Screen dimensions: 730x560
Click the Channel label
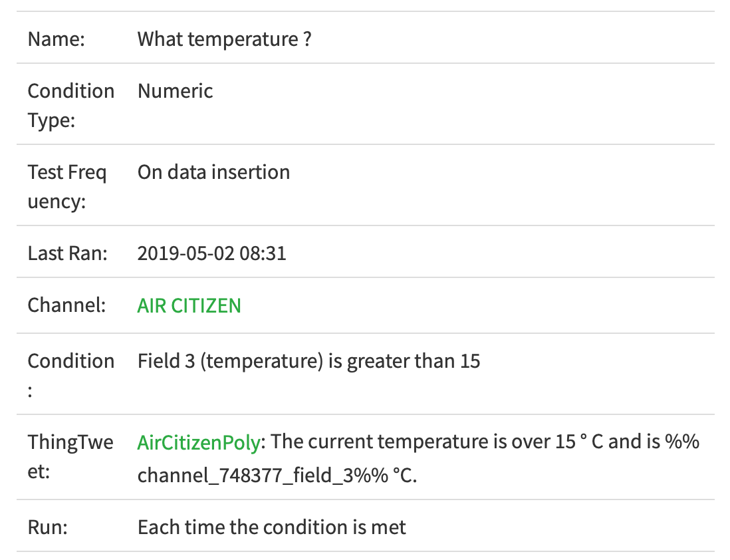click(x=66, y=305)
